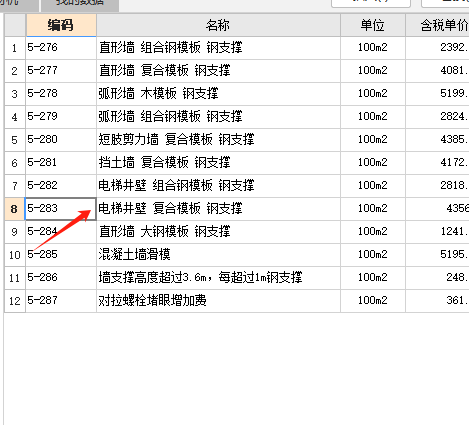Click name 混凝土墙滑模

[218, 255]
